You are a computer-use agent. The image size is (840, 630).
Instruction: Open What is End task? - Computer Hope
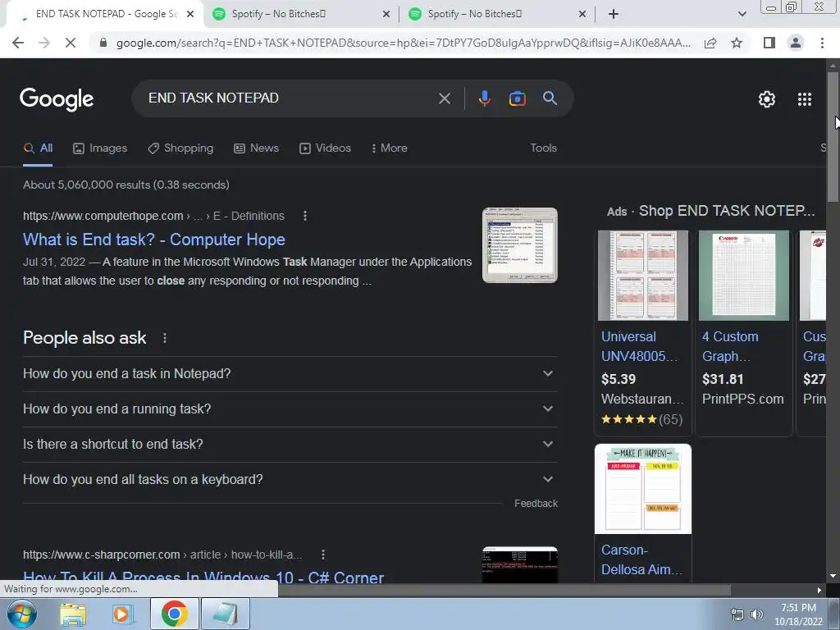pos(153,240)
